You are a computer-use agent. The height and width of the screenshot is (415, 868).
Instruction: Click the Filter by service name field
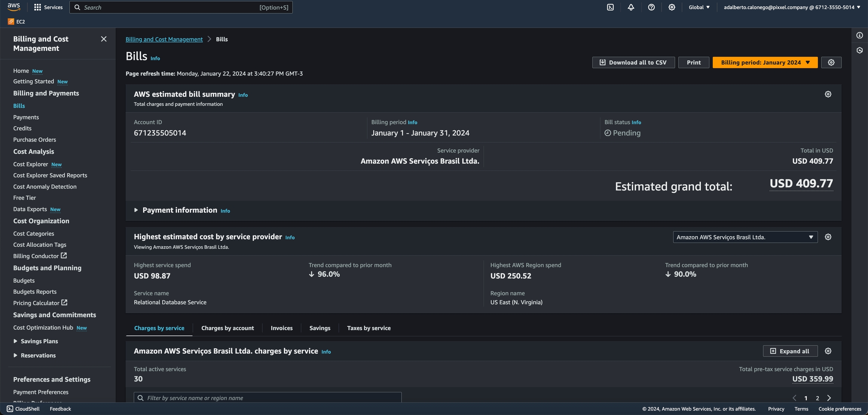267,398
